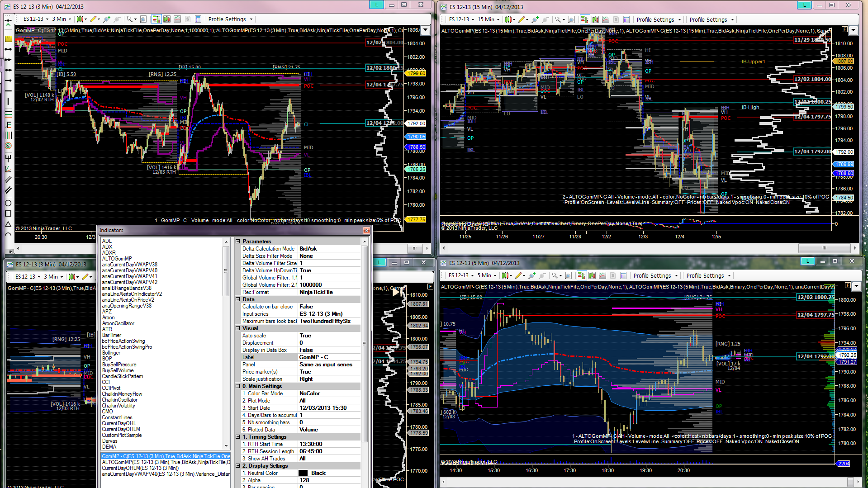Open Profile Settings menu in top-left 3 Min chart
Viewport: 868px width, 488px height.
(x=230, y=19)
